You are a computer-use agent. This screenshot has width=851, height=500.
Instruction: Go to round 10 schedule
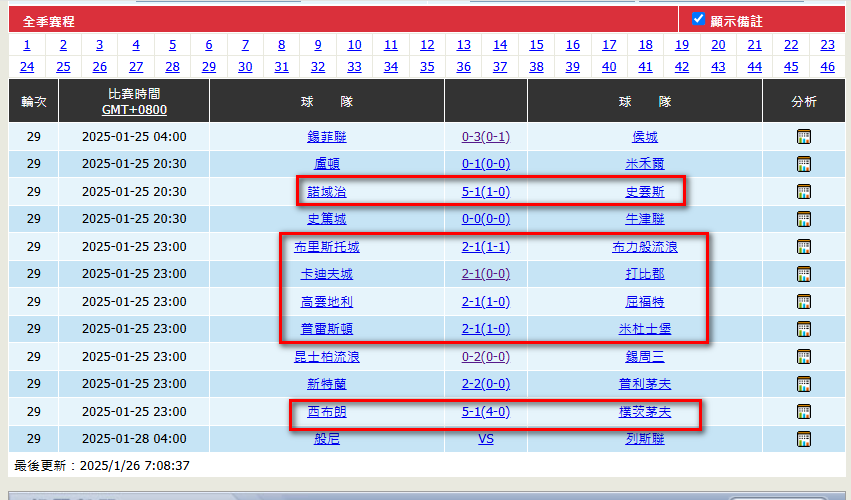(354, 45)
